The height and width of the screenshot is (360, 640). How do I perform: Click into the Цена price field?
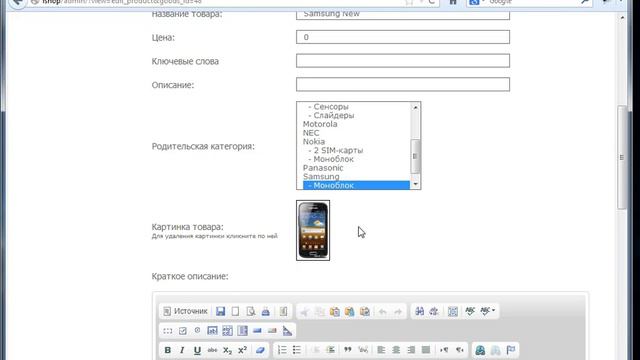click(x=403, y=37)
